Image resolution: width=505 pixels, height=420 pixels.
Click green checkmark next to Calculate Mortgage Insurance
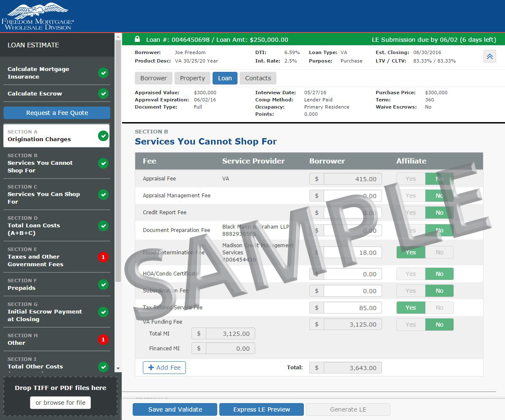click(103, 73)
